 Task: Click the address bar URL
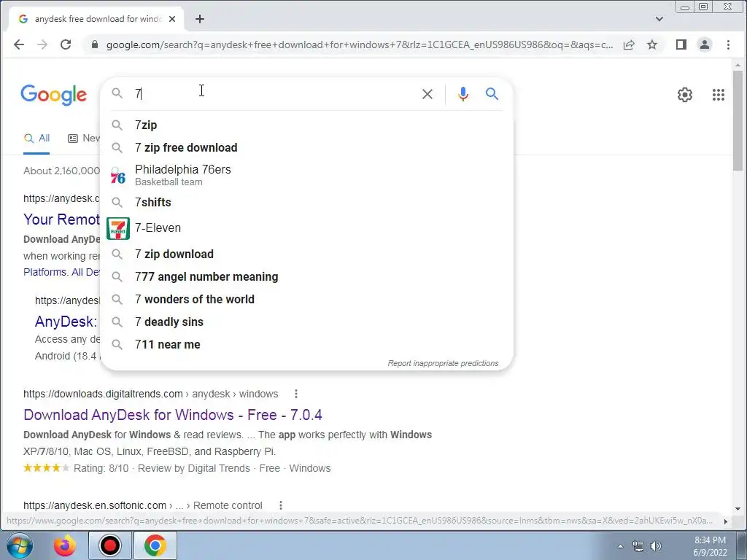359,44
